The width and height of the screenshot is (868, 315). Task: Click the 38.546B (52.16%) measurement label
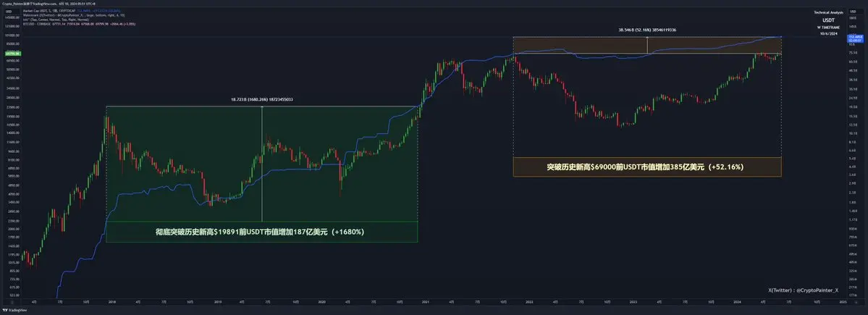pyautogui.click(x=646, y=30)
